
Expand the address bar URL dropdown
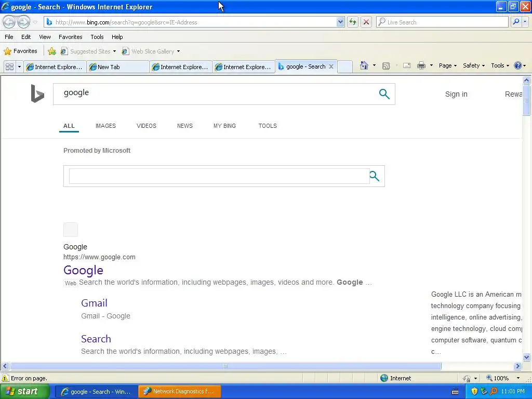340,22
